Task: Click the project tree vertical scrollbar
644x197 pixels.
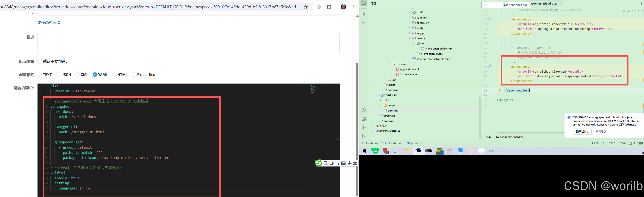Action: pyautogui.click(x=480, y=118)
